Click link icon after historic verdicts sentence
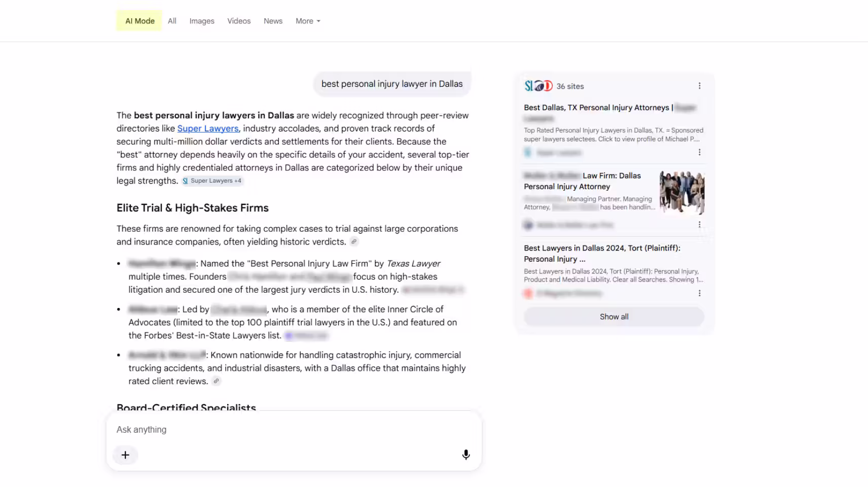 pyautogui.click(x=354, y=242)
